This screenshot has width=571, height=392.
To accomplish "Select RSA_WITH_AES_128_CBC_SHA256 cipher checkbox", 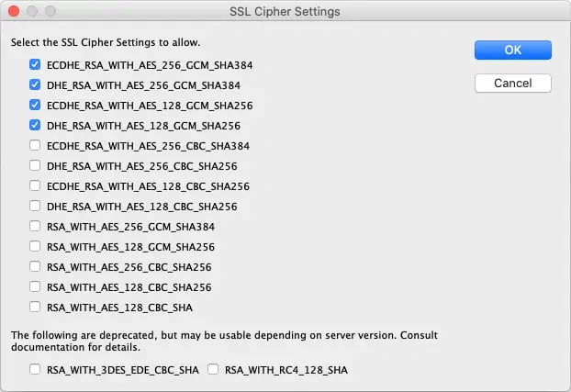I will (35, 287).
